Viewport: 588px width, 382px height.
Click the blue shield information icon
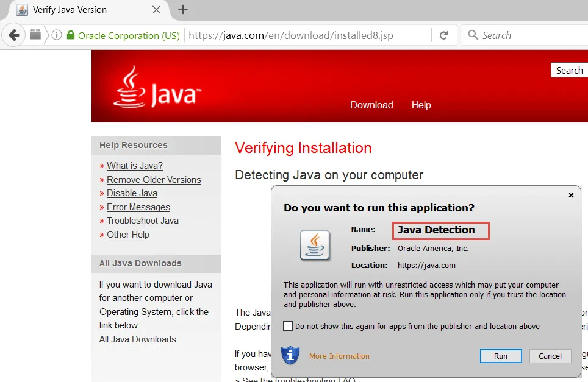point(290,355)
